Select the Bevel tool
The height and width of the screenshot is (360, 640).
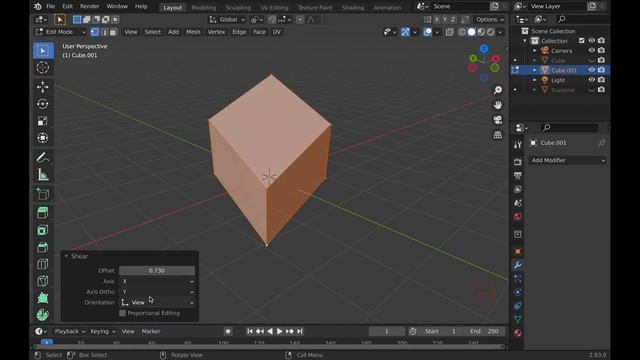(x=43, y=247)
